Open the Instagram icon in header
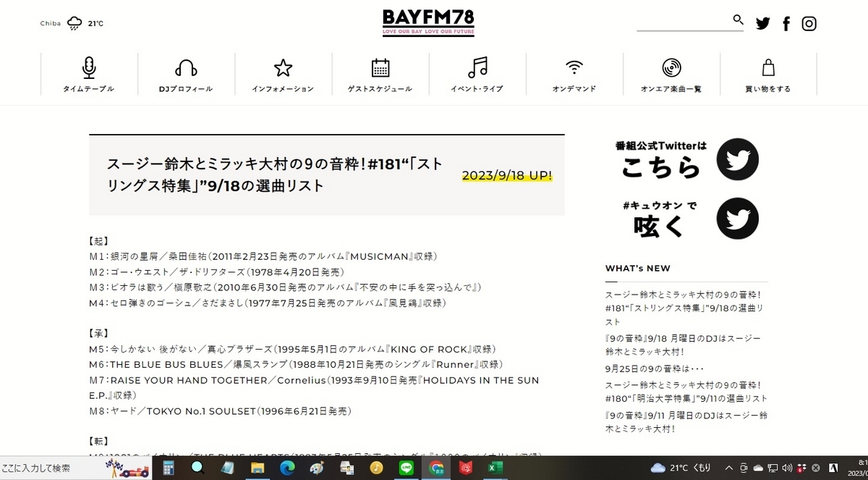868x480 pixels. point(809,23)
